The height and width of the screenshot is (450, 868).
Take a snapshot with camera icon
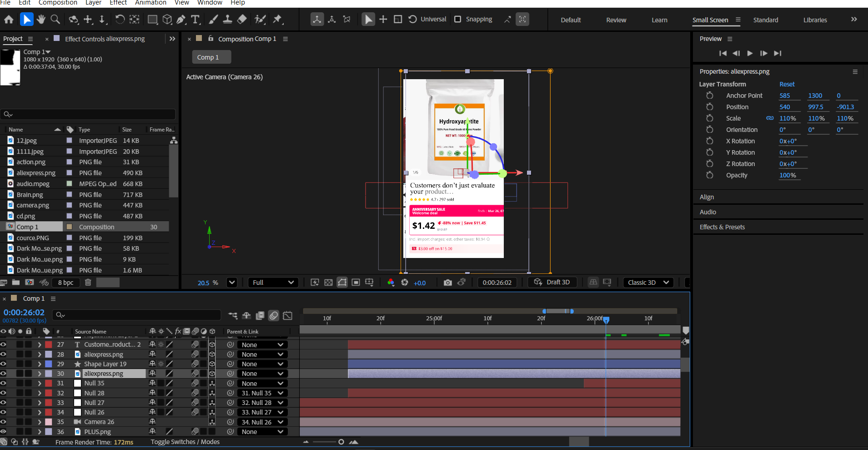click(x=447, y=283)
